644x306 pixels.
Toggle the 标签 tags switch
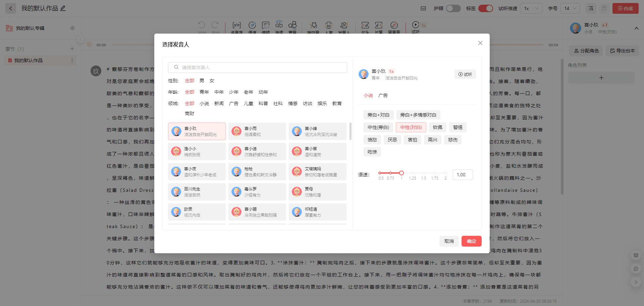coord(486,8)
